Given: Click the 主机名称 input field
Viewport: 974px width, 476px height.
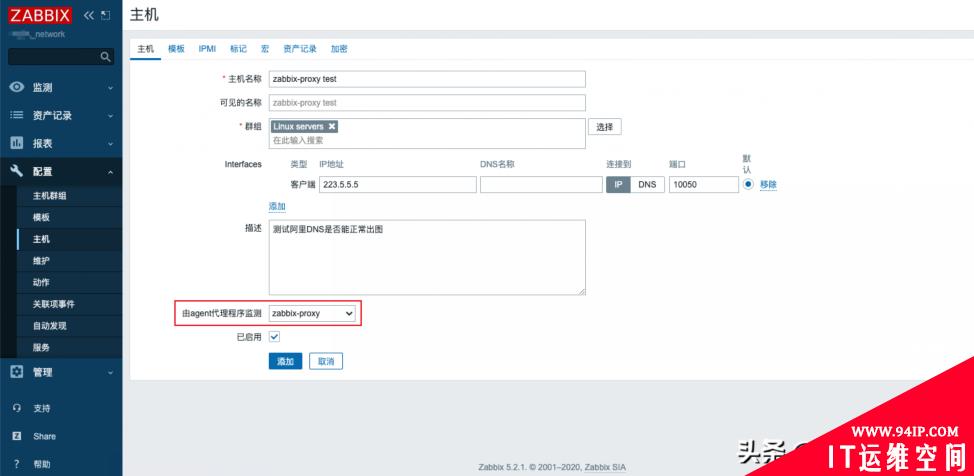Looking at the screenshot, I should point(427,79).
